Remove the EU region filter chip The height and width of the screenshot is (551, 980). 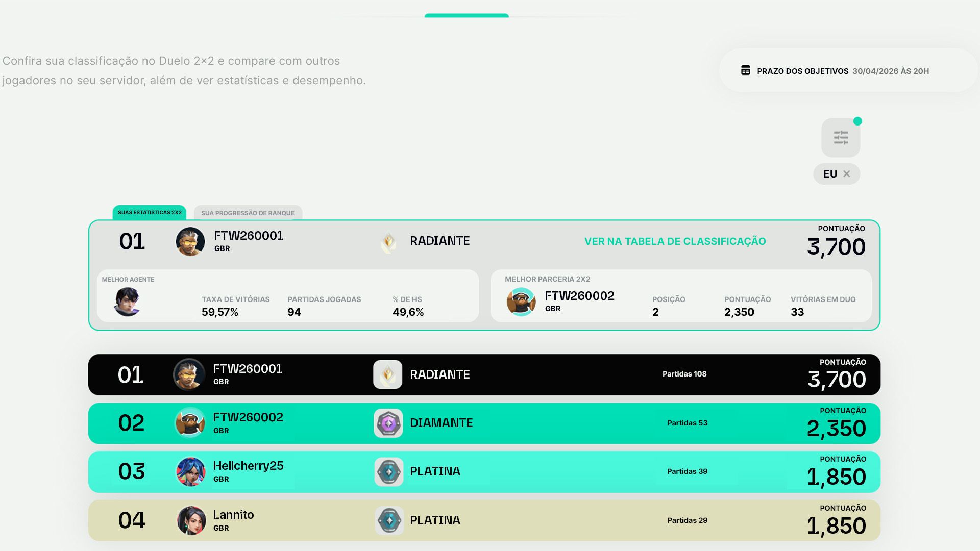(847, 174)
